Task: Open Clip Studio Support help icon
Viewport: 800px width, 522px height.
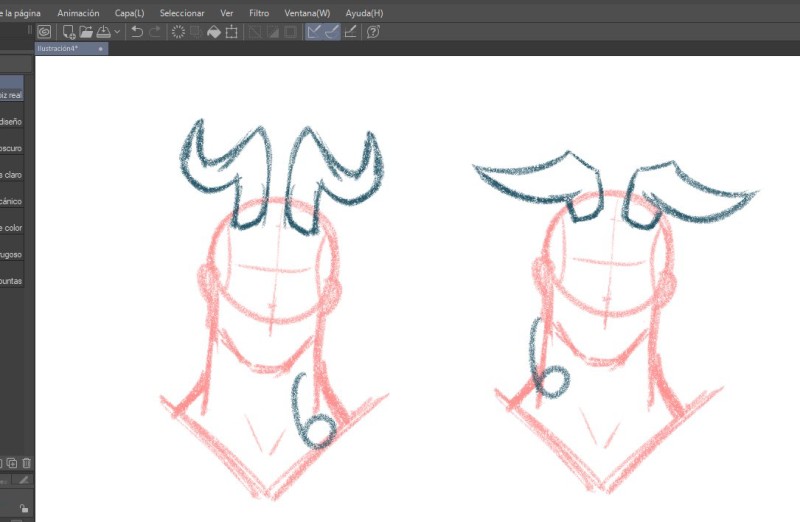Action: [x=373, y=32]
